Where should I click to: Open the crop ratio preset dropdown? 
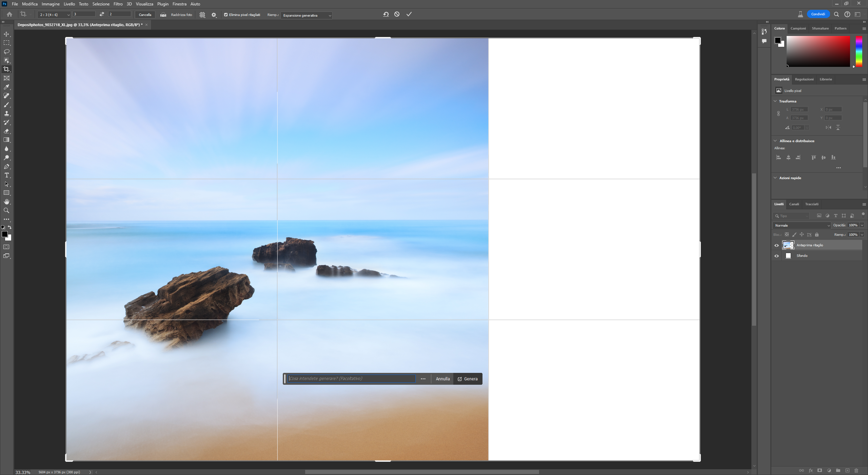click(54, 15)
